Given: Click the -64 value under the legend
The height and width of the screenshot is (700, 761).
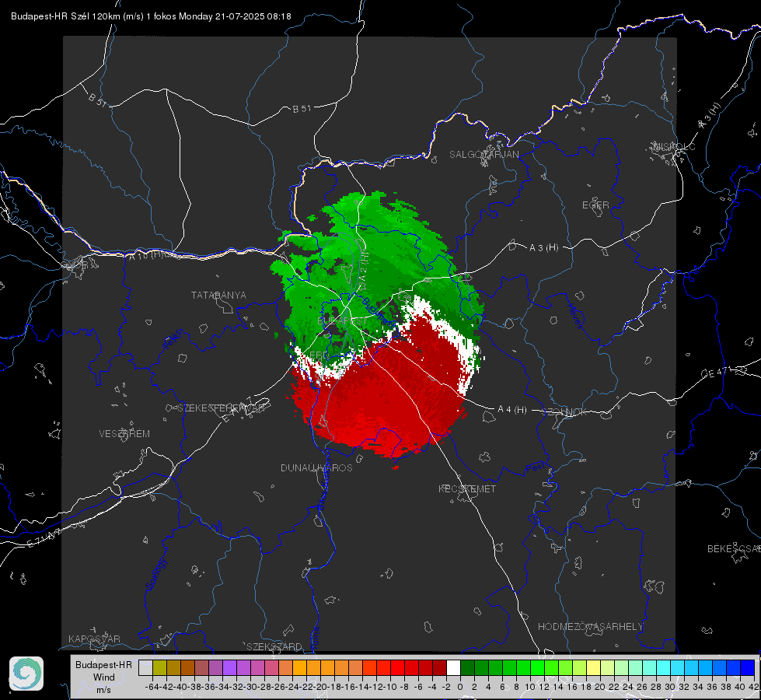Looking at the screenshot, I should [x=152, y=687].
